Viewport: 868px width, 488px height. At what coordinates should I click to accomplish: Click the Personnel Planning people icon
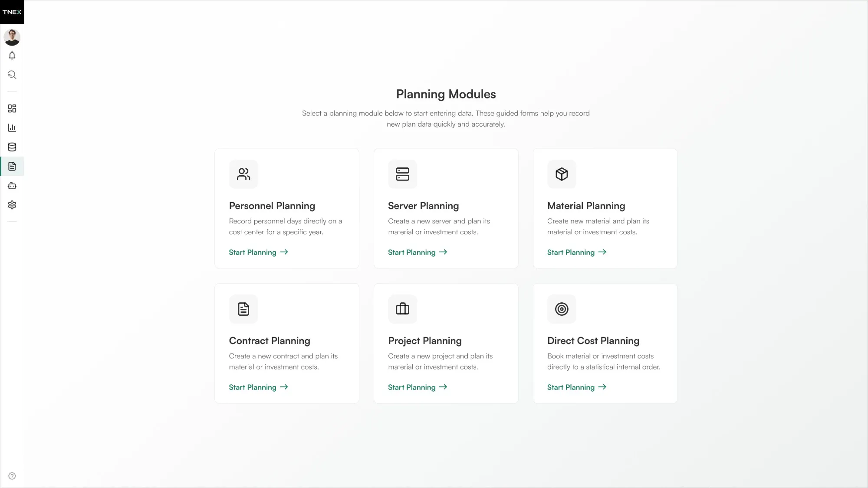(x=243, y=174)
